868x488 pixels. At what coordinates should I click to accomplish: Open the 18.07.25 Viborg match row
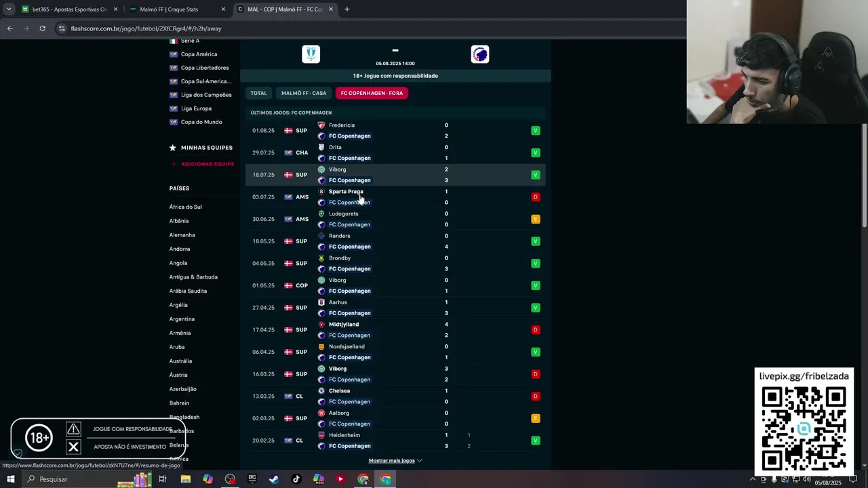pos(395,175)
